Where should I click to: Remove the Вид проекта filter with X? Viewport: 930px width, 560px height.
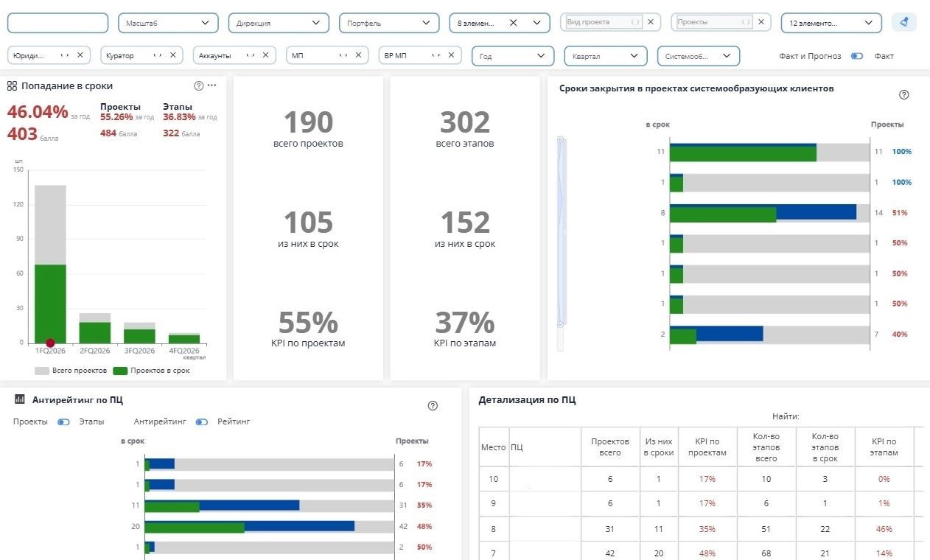650,22
